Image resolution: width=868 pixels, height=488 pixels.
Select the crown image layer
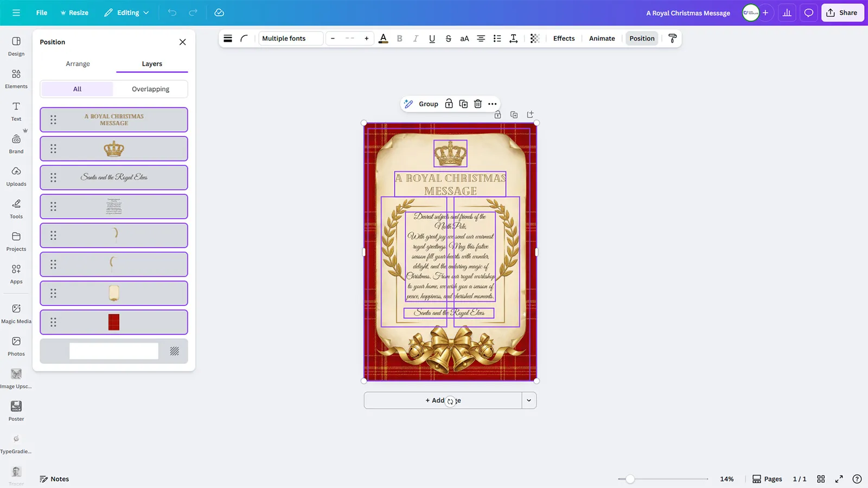pos(114,149)
